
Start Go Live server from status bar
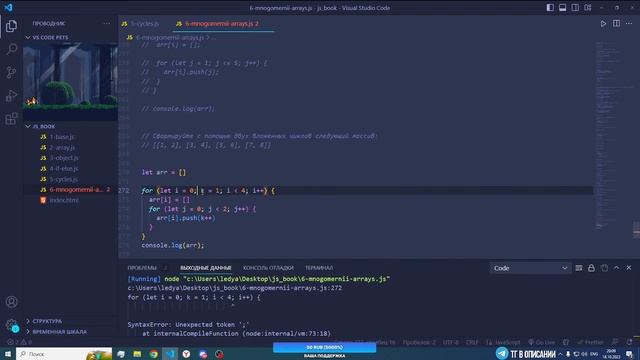click(542, 342)
